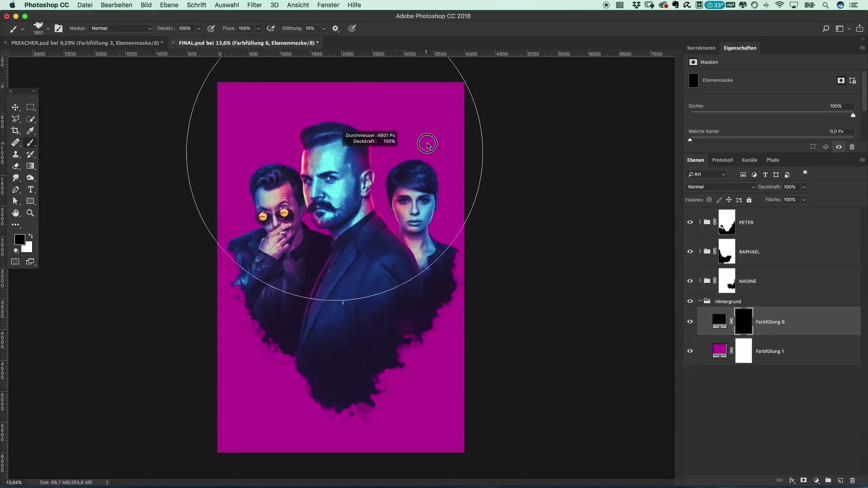
Task: Toggle RAPHAEL group visibility
Action: [690, 252]
